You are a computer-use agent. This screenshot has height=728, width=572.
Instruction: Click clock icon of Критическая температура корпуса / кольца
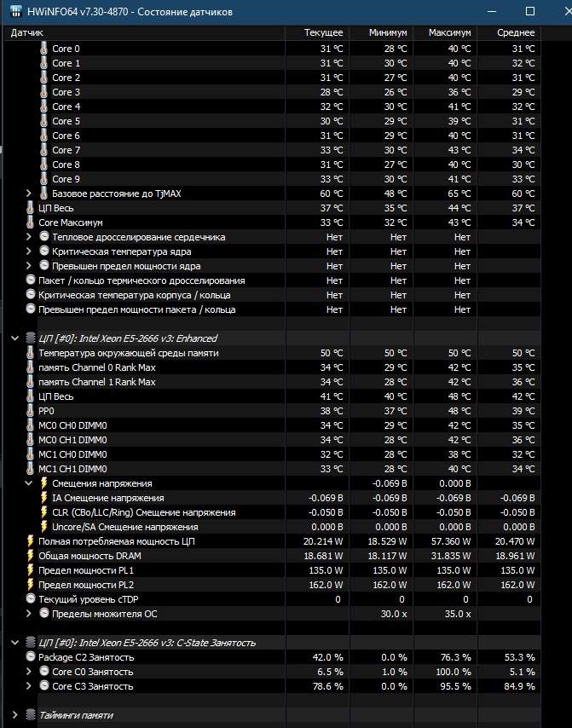click(x=31, y=294)
